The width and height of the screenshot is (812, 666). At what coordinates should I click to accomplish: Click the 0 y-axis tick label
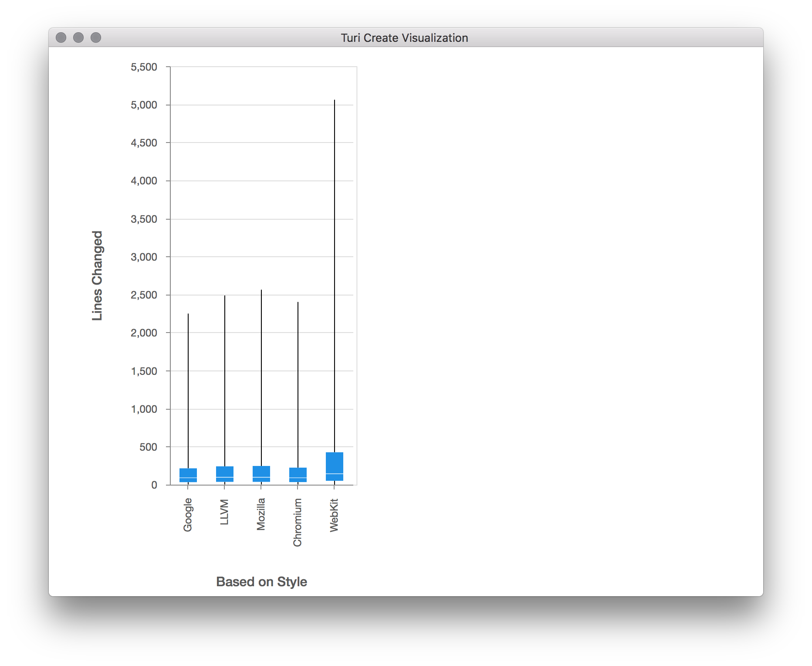tap(154, 485)
